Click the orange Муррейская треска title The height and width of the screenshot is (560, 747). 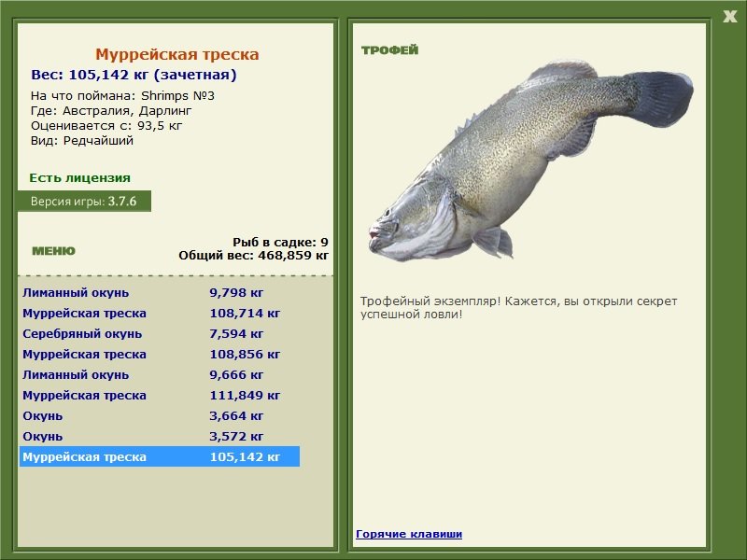point(176,54)
